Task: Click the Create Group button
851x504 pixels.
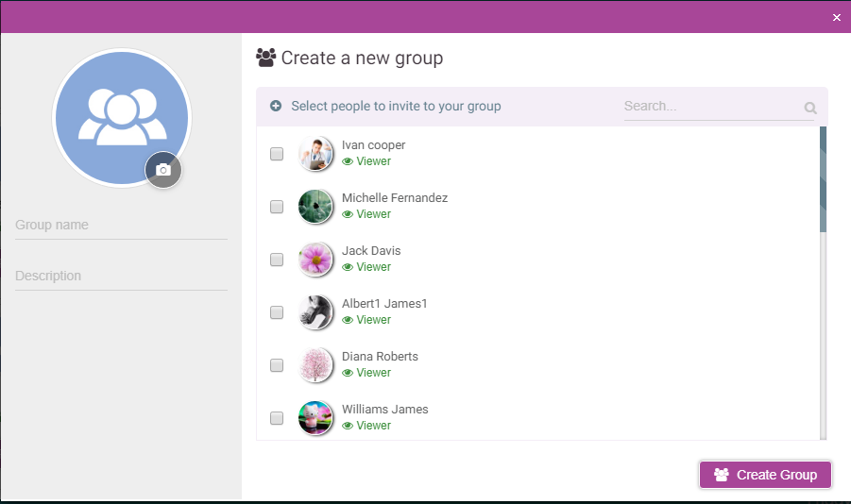Action: click(x=765, y=475)
